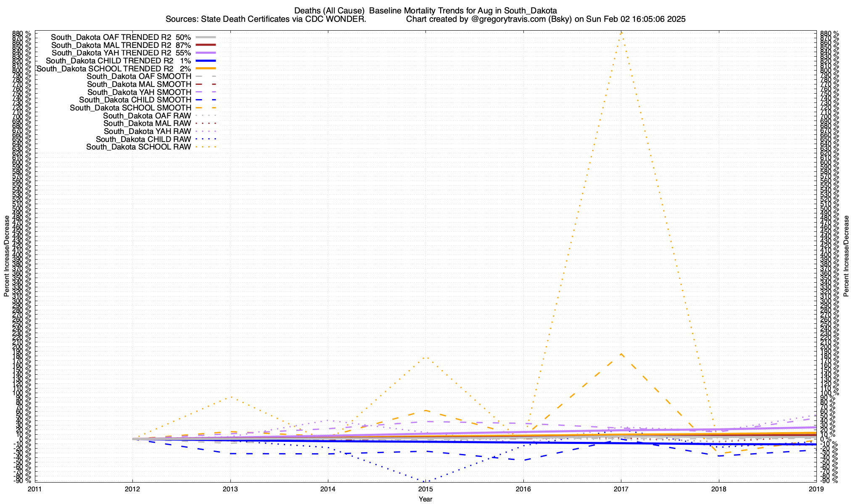Click the 2017 x-axis year label
Viewport: 861px width, 504px height.
tap(621, 489)
